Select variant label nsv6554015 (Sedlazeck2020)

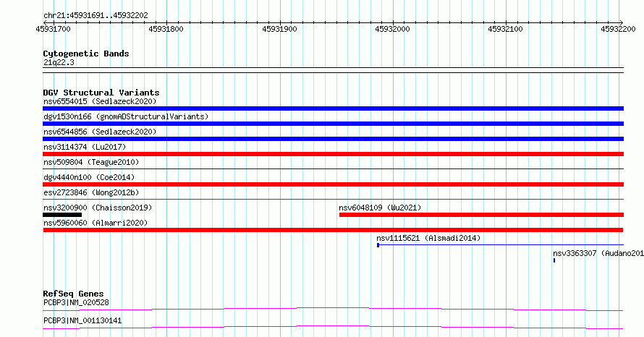coord(100,101)
